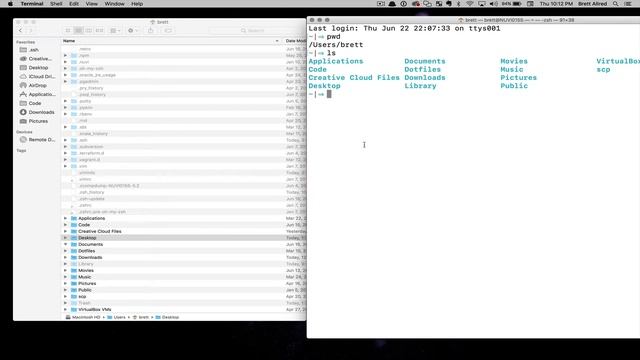
Task: Open the View menu
Action: pos(91,4)
